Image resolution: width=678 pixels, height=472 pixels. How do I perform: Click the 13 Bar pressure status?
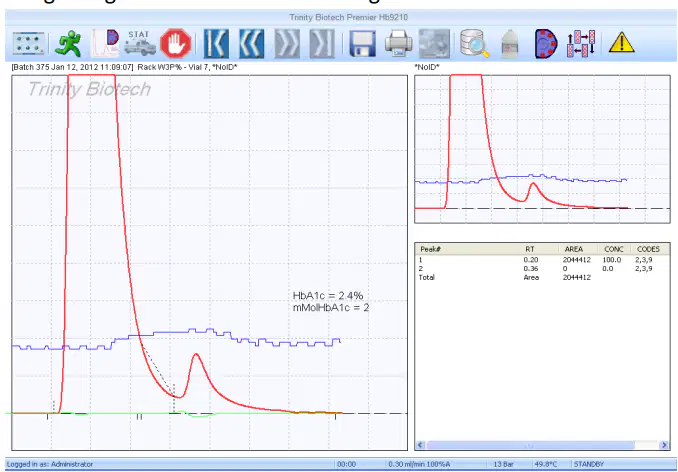[503, 464]
